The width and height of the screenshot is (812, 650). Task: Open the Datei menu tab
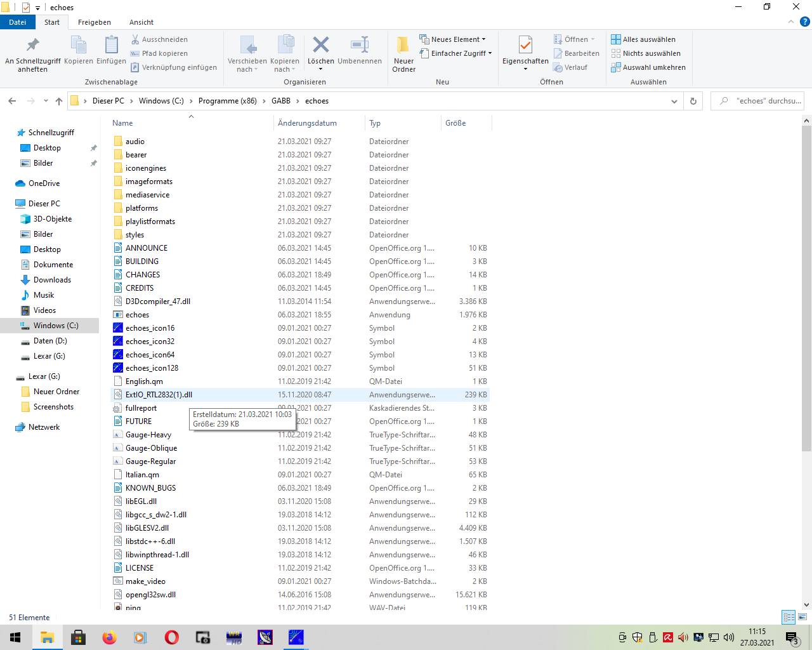tap(18, 22)
